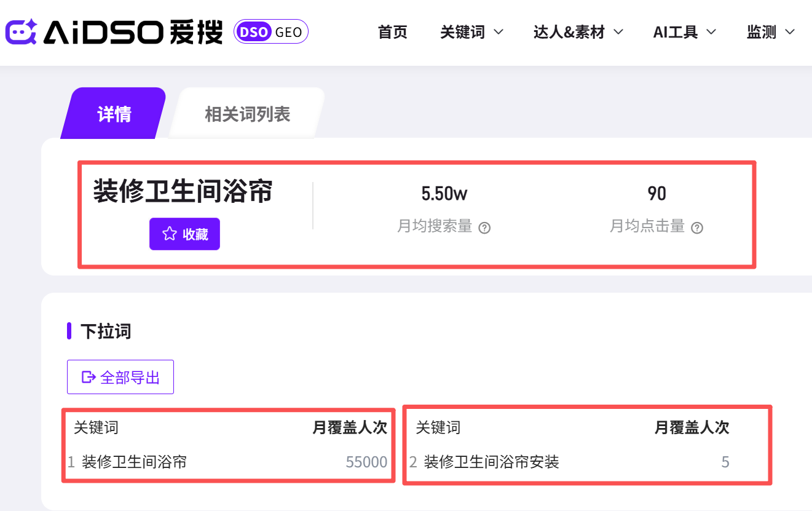Image resolution: width=812 pixels, height=511 pixels.
Task: Click the export icon in 全部导出
Action: click(89, 377)
